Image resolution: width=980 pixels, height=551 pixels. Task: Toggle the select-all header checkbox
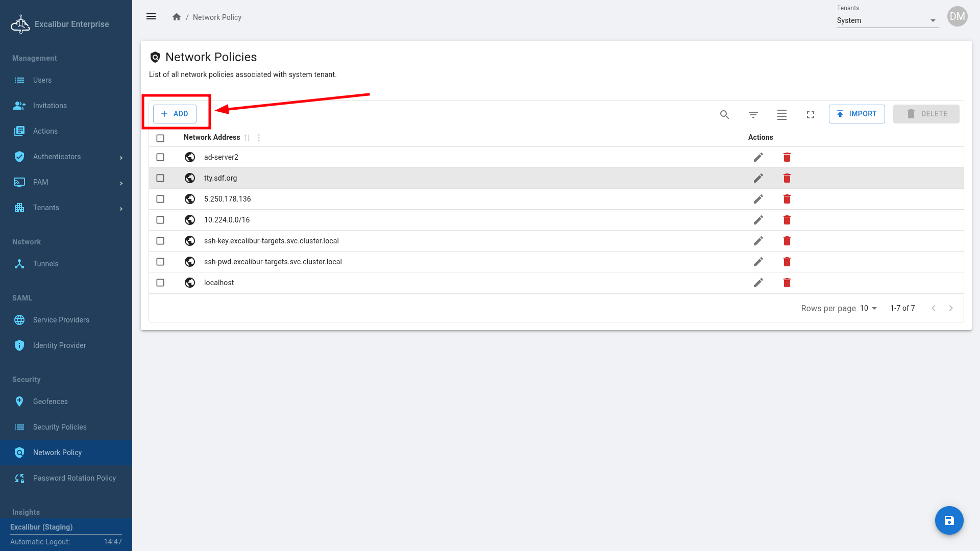tap(160, 138)
